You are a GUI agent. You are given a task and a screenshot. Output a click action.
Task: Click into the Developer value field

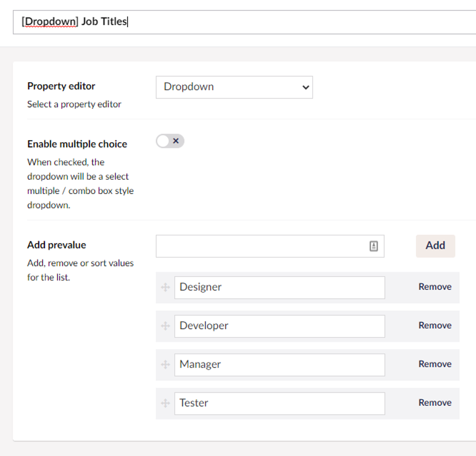point(279,326)
